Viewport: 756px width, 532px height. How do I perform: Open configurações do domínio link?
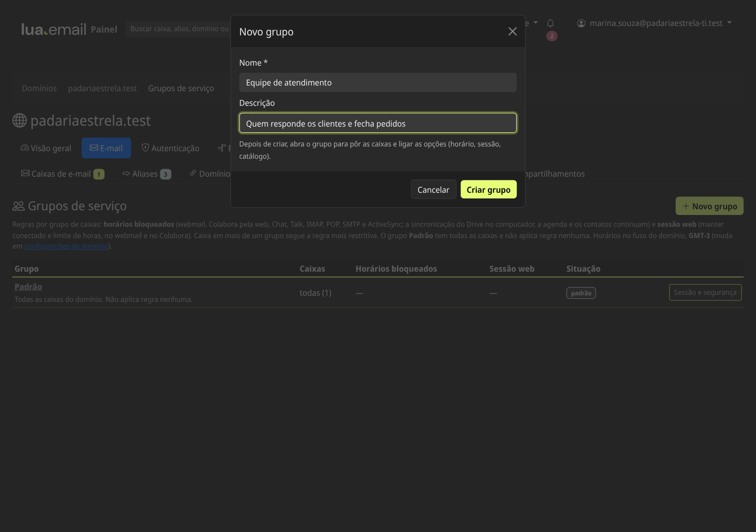click(66, 246)
